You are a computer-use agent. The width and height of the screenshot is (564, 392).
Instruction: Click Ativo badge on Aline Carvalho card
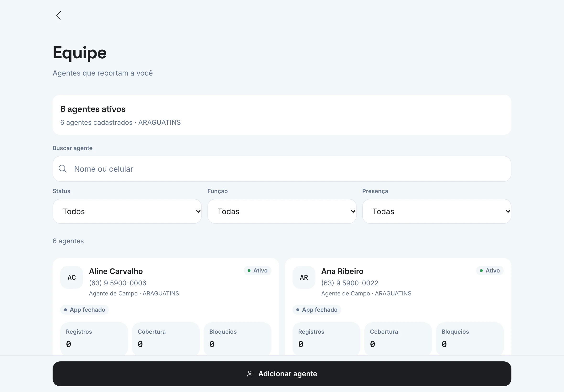click(258, 270)
